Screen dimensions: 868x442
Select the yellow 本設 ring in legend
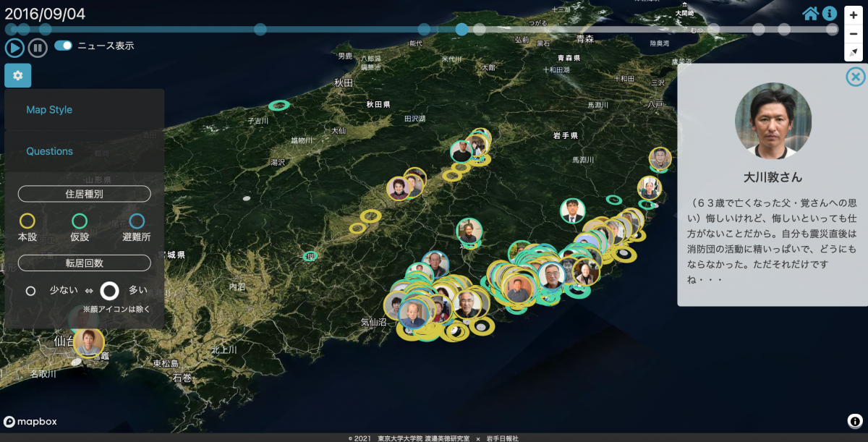tap(27, 221)
